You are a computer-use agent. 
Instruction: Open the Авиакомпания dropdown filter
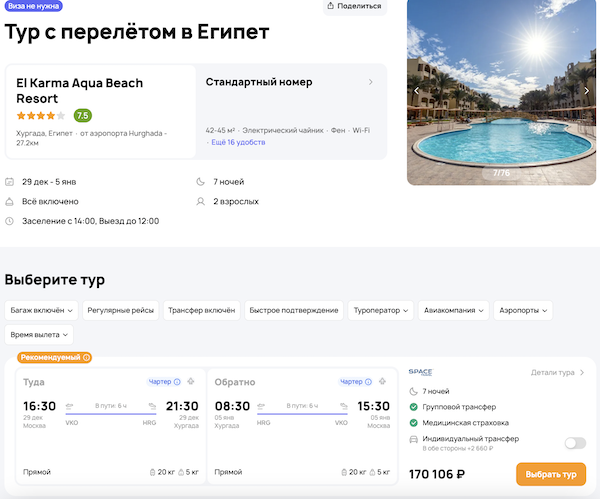coord(458,310)
